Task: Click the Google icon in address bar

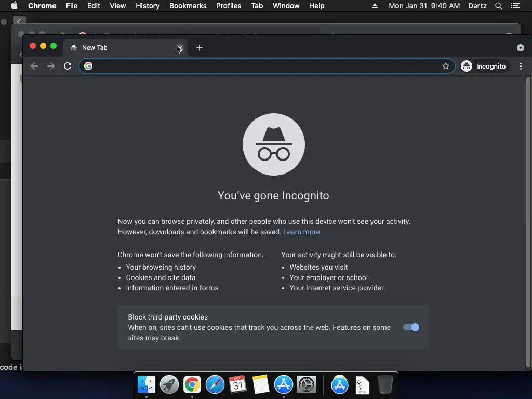Action: [88, 66]
